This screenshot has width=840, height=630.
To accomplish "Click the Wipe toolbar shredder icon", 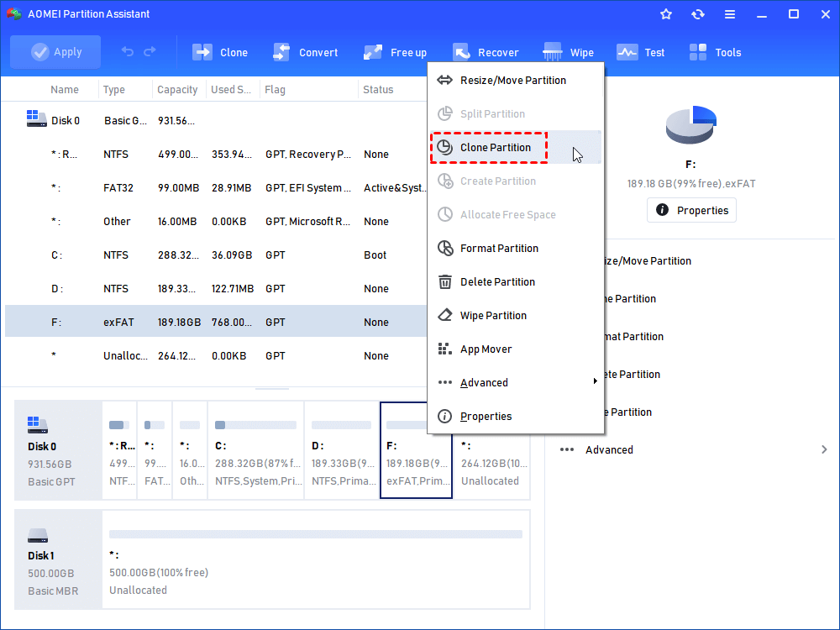I will tap(553, 52).
